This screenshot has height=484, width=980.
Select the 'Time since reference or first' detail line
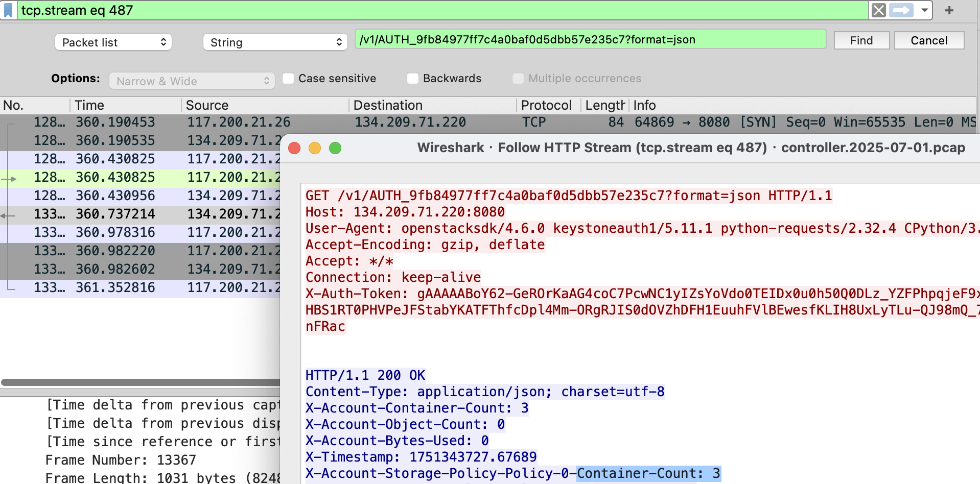pyautogui.click(x=164, y=442)
